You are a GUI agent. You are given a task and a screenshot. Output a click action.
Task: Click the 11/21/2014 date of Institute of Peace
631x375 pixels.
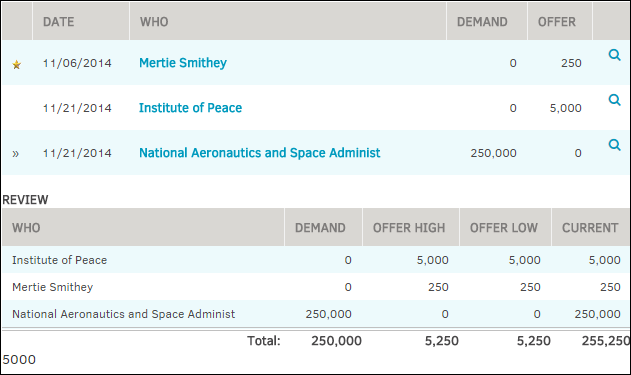point(77,108)
